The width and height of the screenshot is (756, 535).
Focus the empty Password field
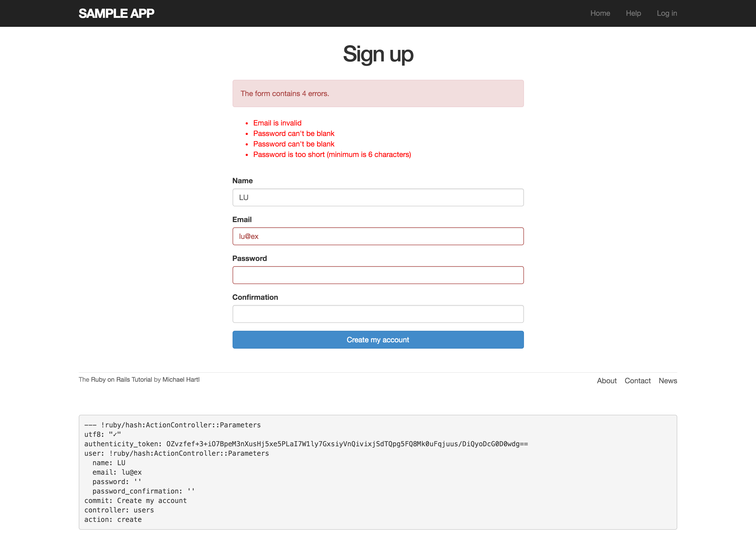pyautogui.click(x=378, y=275)
